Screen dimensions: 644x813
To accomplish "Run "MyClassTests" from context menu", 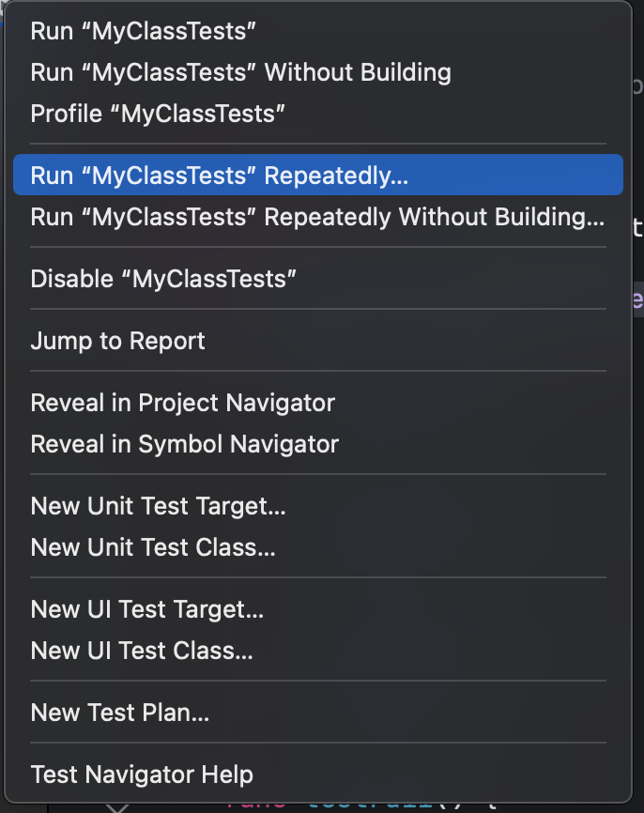I will tap(144, 31).
